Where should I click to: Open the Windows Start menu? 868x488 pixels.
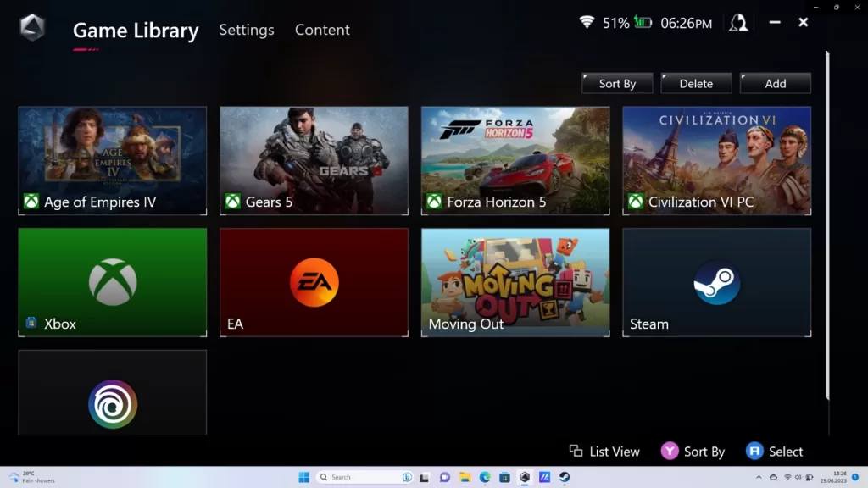(304, 477)
